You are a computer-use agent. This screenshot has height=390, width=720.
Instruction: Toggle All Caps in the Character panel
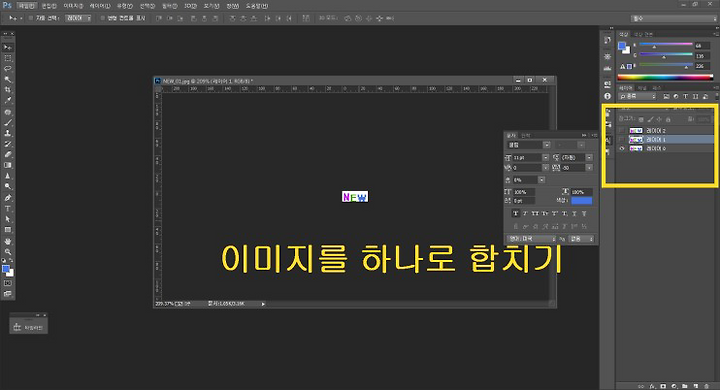(535, 214)
